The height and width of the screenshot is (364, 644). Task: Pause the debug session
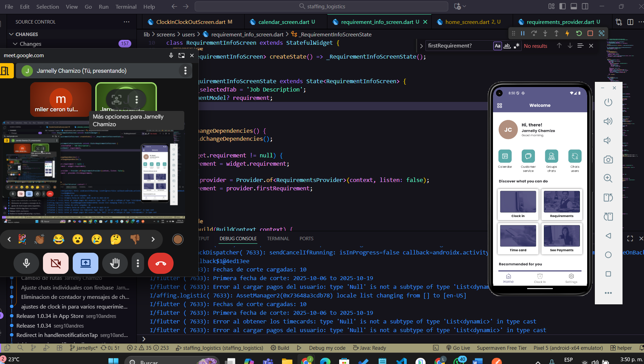(523, 33)
